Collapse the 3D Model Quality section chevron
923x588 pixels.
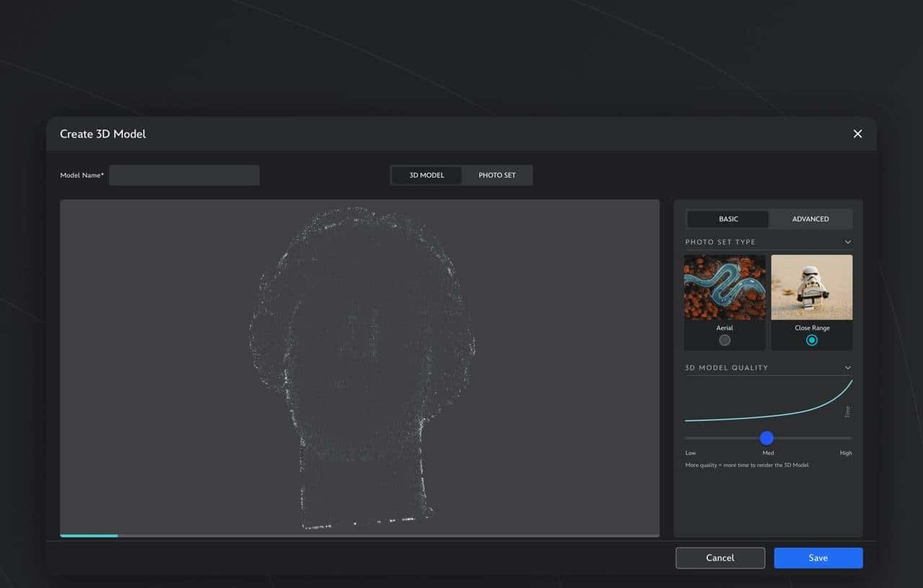click(x=847, y=367)
